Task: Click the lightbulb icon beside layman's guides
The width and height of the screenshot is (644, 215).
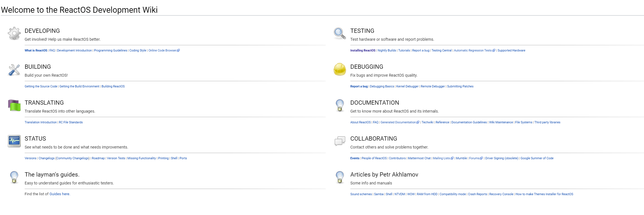Action: tap(14, 177)
